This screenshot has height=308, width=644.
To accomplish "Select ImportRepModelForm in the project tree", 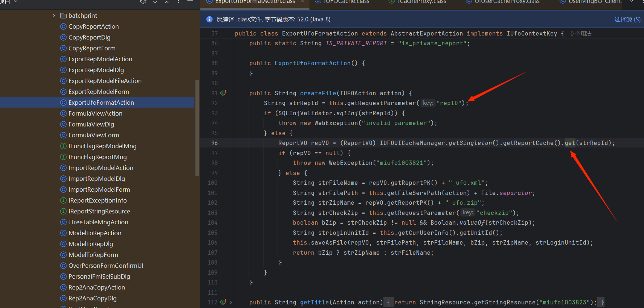I will [x=99, y=190].
